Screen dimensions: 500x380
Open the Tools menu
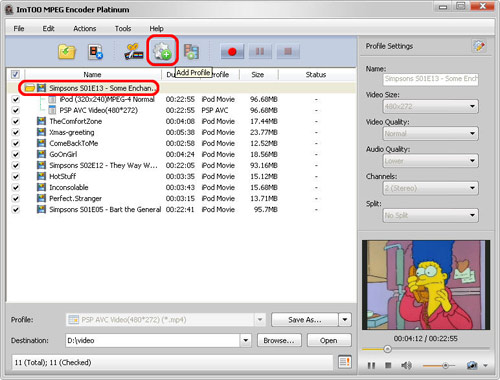pyautogui.click(x=123, y=28)
